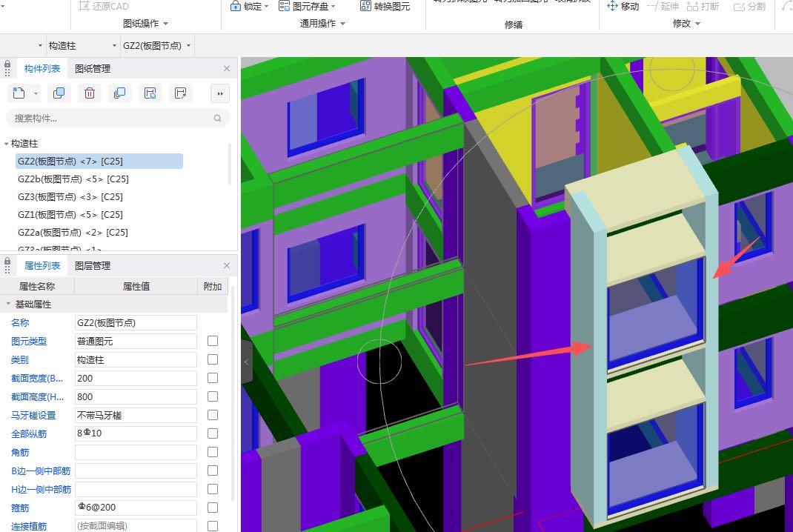Tick the 全部纵筋 attach checkbox
The width and height of the screenshot is (793, 532).
(x=213, y=433)
